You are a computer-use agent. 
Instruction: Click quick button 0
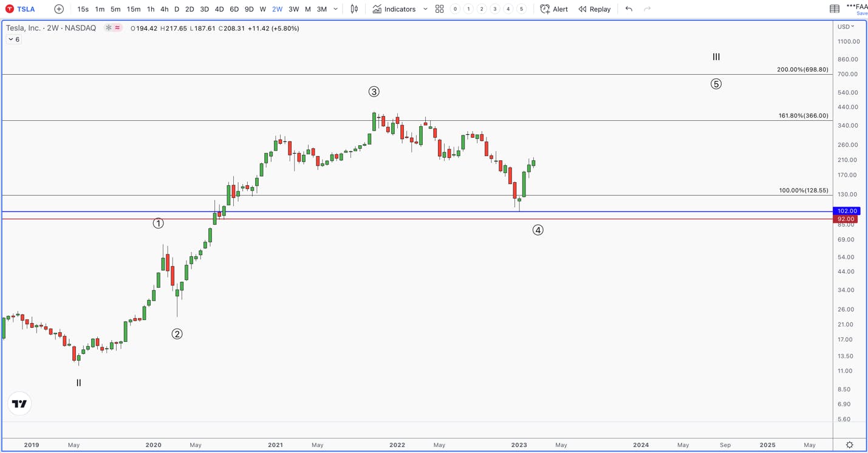[455, 9]
